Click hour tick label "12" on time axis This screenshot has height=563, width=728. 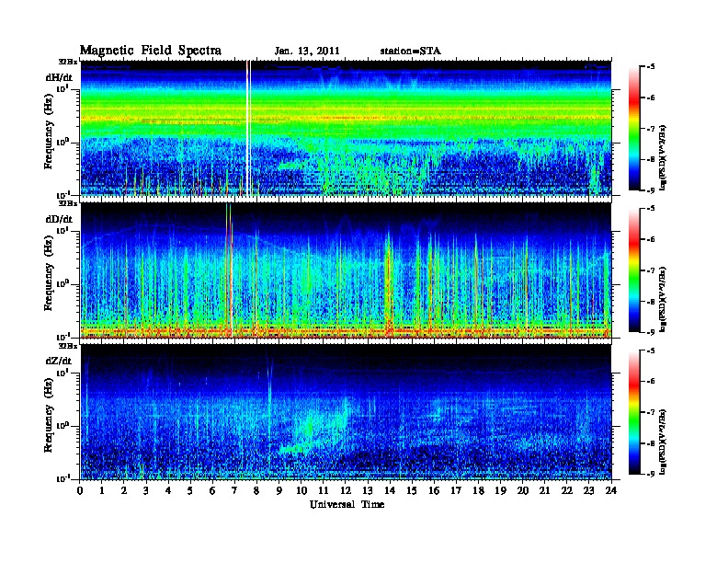pos(346,491)
